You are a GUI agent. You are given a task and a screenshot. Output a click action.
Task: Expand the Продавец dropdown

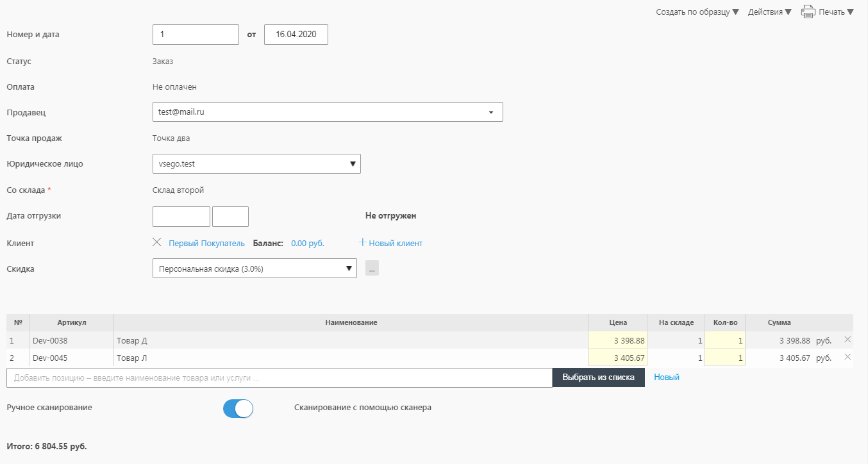pyautogui.click(x=490, y=112)
